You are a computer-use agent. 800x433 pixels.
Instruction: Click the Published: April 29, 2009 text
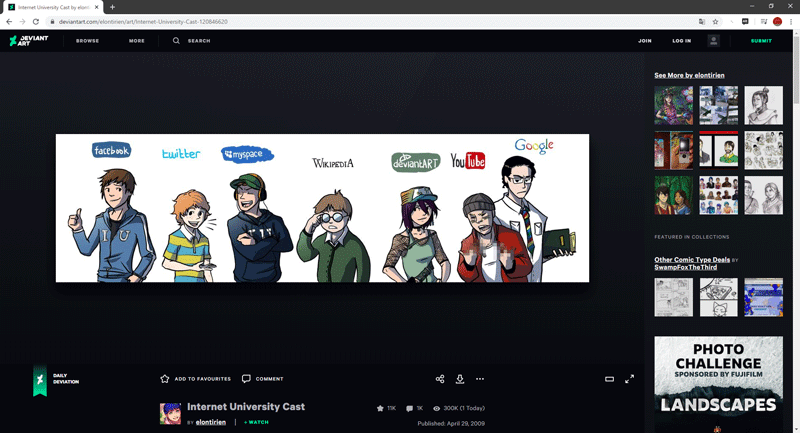(451, 423)
